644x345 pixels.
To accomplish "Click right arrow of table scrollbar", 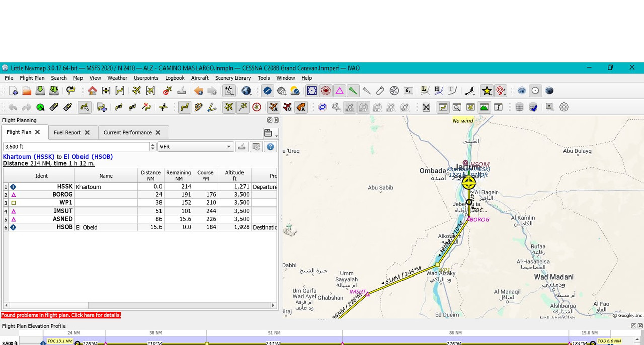I will (273, 305).
